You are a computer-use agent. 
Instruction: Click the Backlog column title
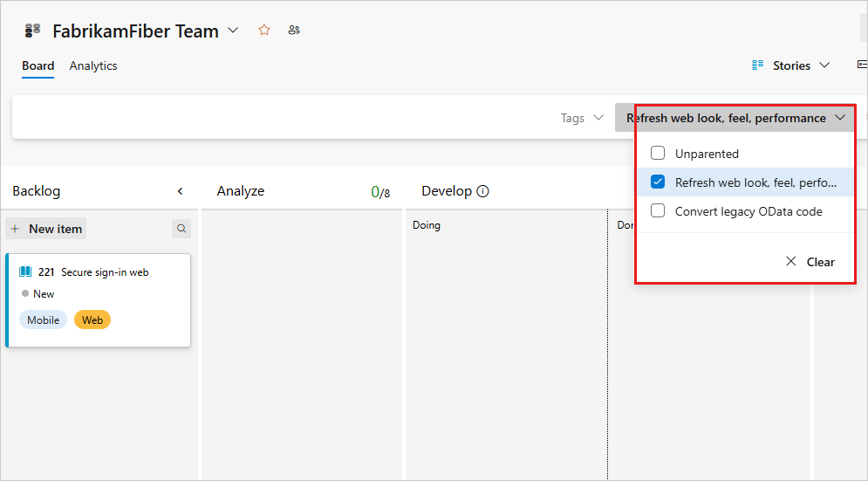tap(37, 191)
